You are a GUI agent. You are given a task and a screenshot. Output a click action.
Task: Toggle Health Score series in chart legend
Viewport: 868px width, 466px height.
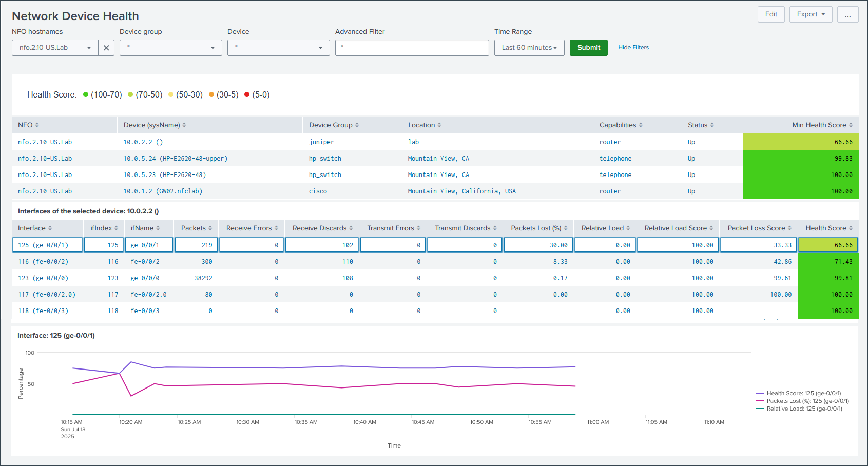(803, 394)
